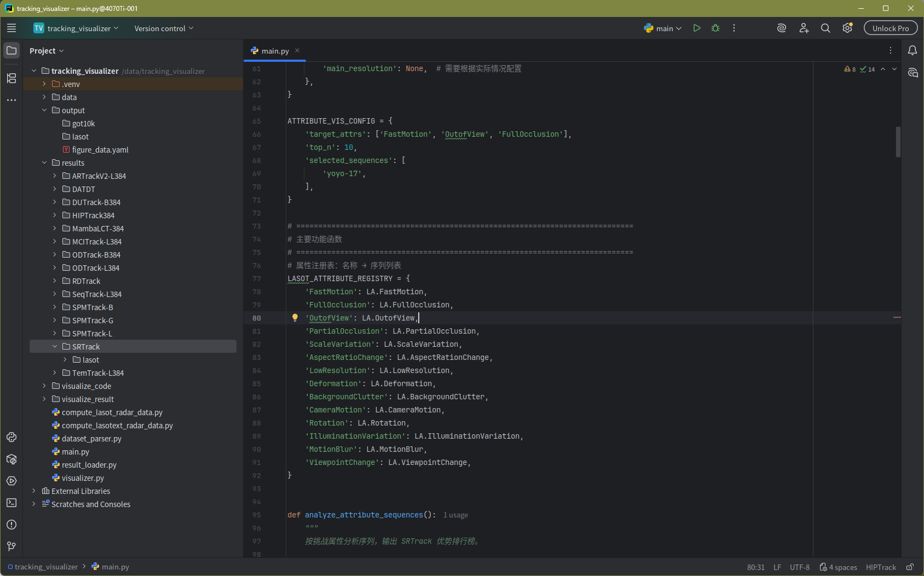
Task: Collapse the results folder
Action: point(44,163)
